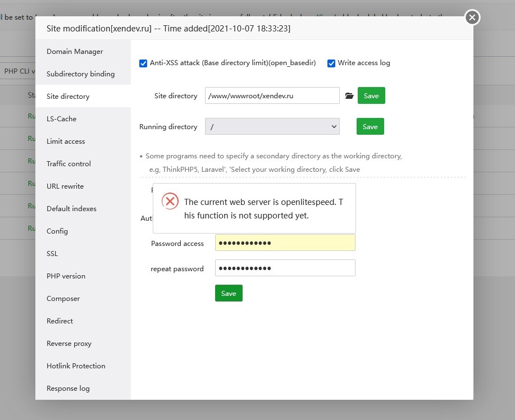View the Response log tab
This screenshot has width=515, height=420.
(x=83, y=389)
